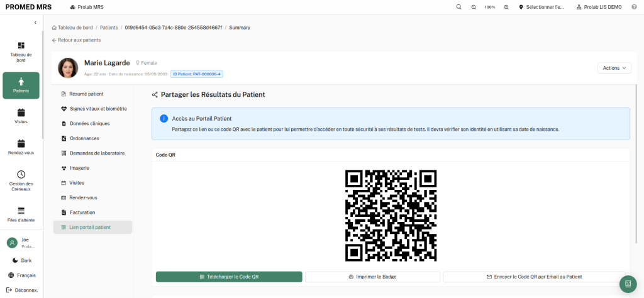Go back via Retour aux patients link

(76, 40)
